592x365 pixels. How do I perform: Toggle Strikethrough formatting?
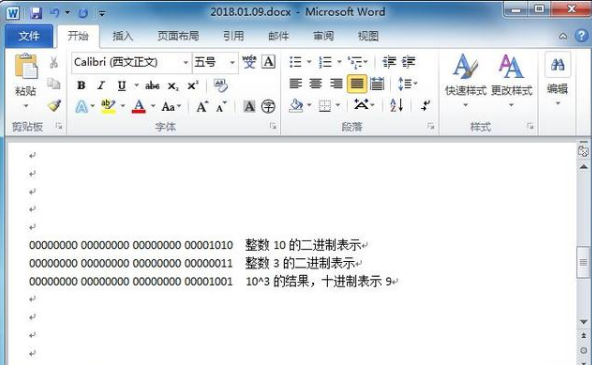point(152,86)
